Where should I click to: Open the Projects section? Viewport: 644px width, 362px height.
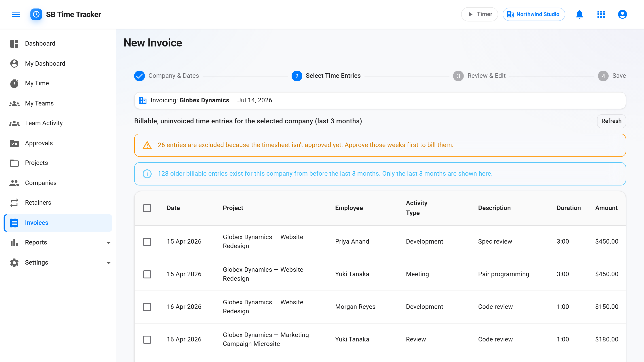[58, 163]
